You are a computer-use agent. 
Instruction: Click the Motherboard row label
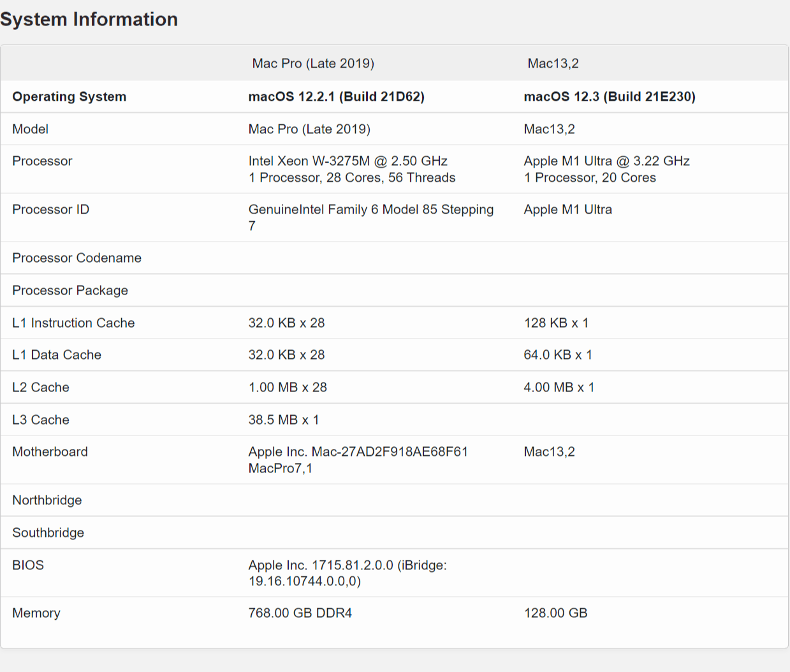click(50, 451)
